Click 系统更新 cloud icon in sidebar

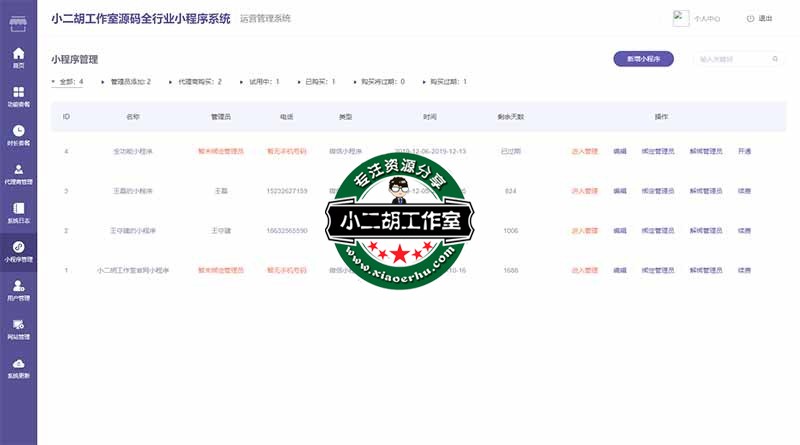[18, 367]
